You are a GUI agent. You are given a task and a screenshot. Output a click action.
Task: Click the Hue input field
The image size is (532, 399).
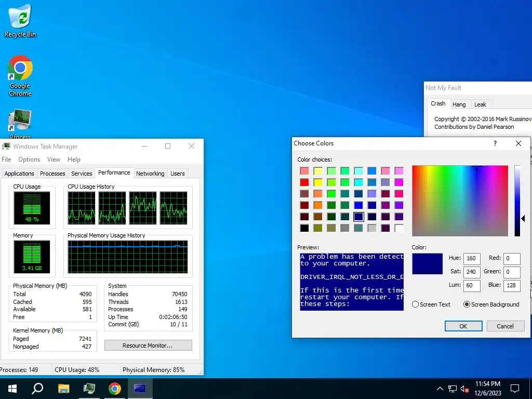click(x=472, y=259)
